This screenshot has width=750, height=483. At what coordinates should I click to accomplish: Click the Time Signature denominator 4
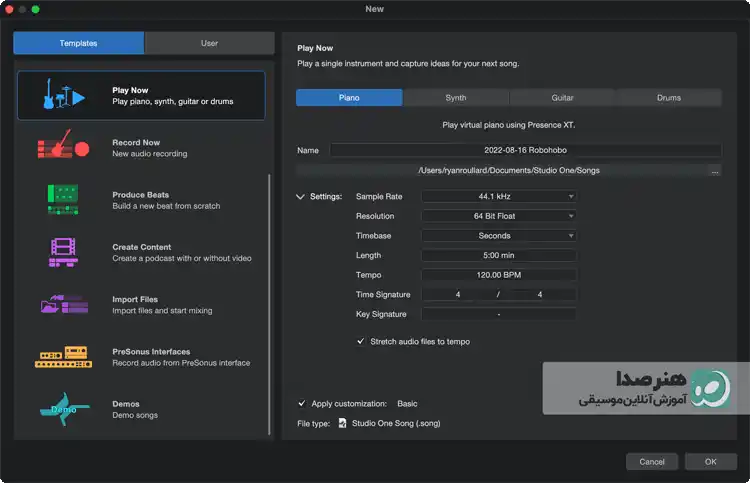point(540,295)
